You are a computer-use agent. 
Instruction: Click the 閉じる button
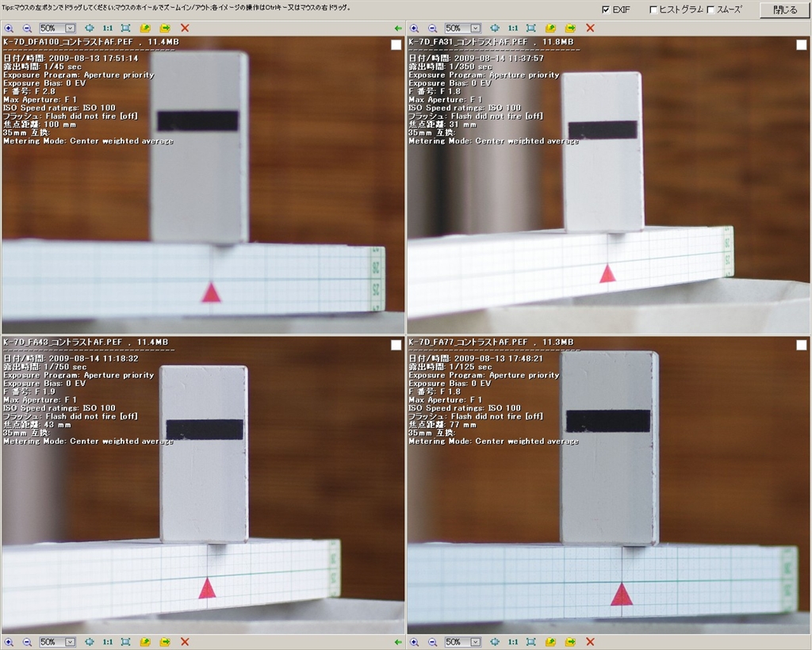(784, 10)
